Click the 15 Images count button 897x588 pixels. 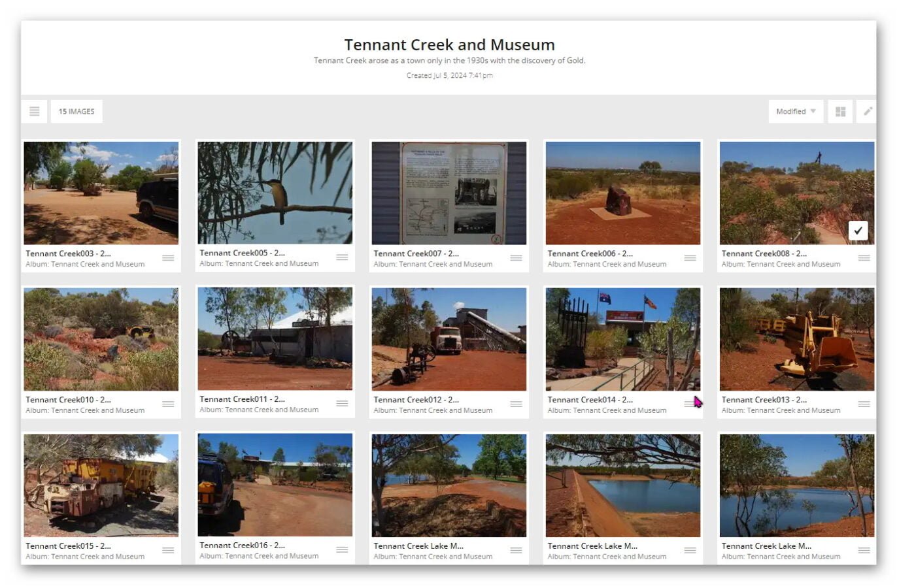pos(76,112)
